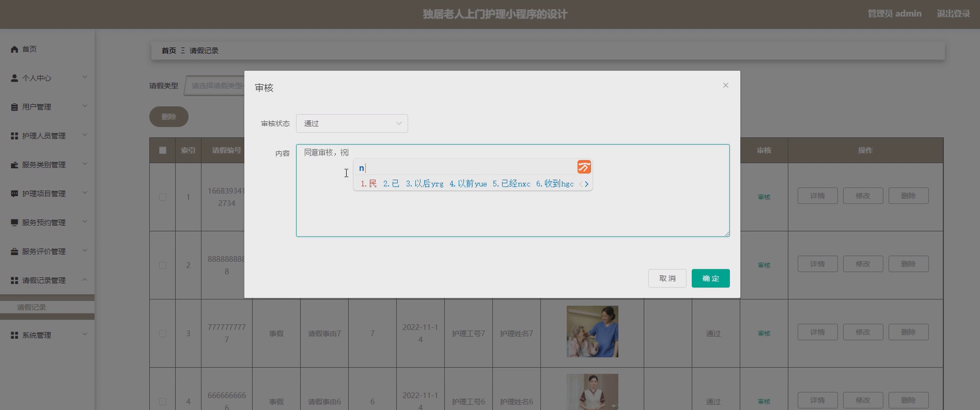Click the icon next to 服务类别管理
Viewport: 980px width, 410px height.
click(x=14, y=165)
